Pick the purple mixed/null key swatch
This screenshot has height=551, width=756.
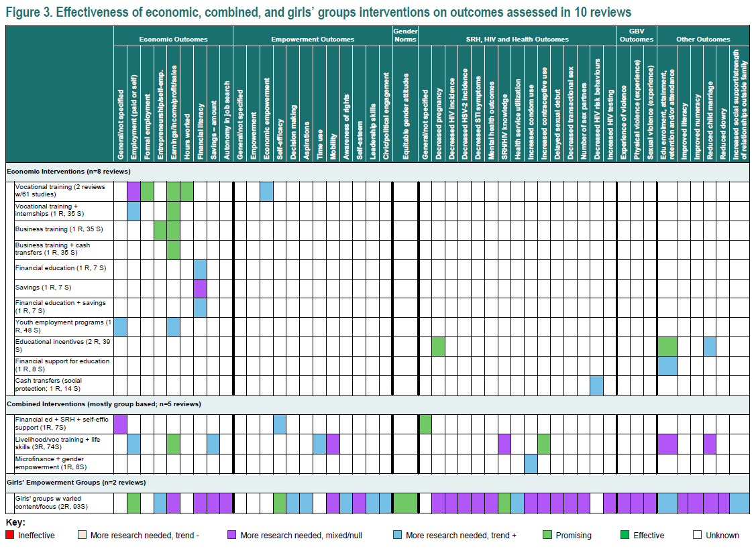tap(232, 535)
